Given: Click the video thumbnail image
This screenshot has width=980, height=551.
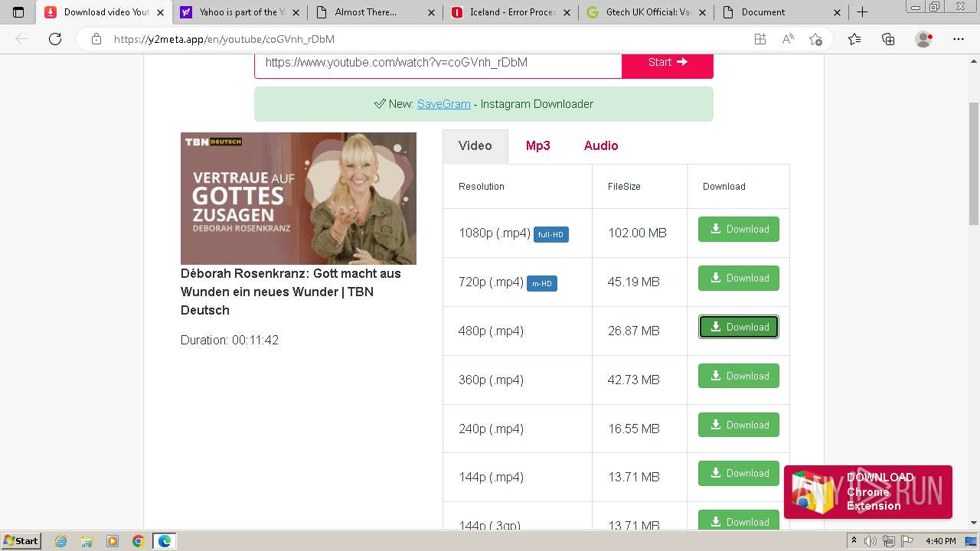Looking at the screenshot, I should pyautogui.click(x=299, y=198).
